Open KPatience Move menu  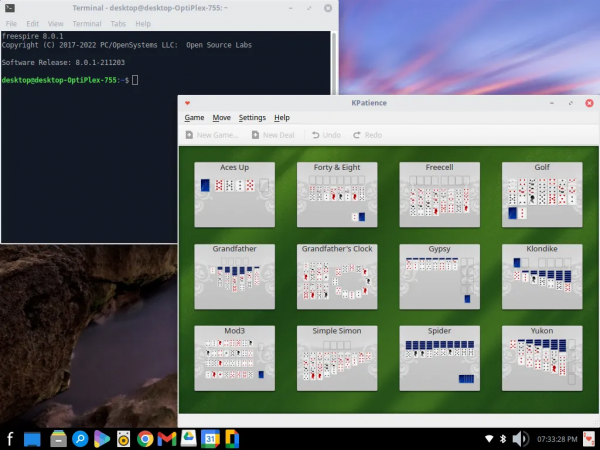221,117
